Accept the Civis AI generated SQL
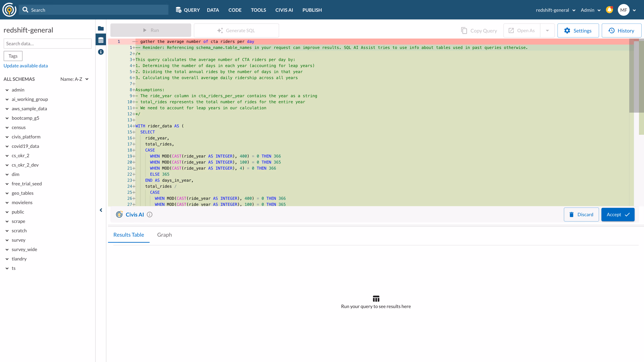The width and height of the screenshot is (644, 362). point(618,214)
